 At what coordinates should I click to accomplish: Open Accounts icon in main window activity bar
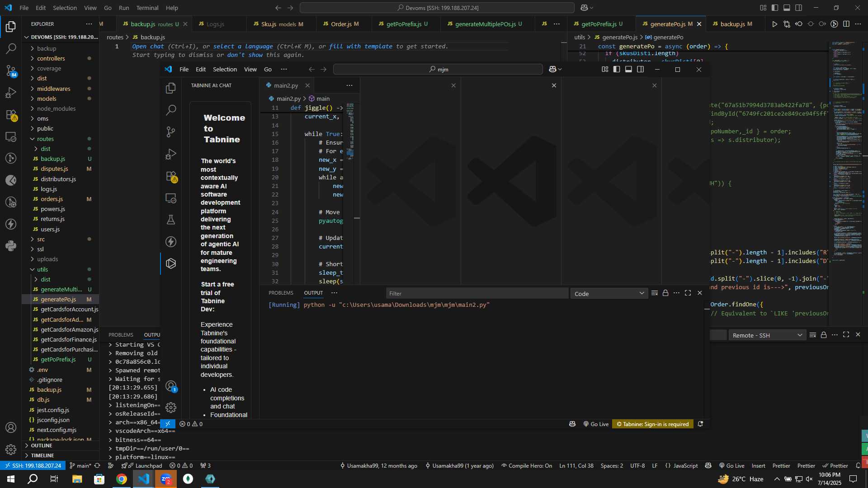click(x=11, y=427)
